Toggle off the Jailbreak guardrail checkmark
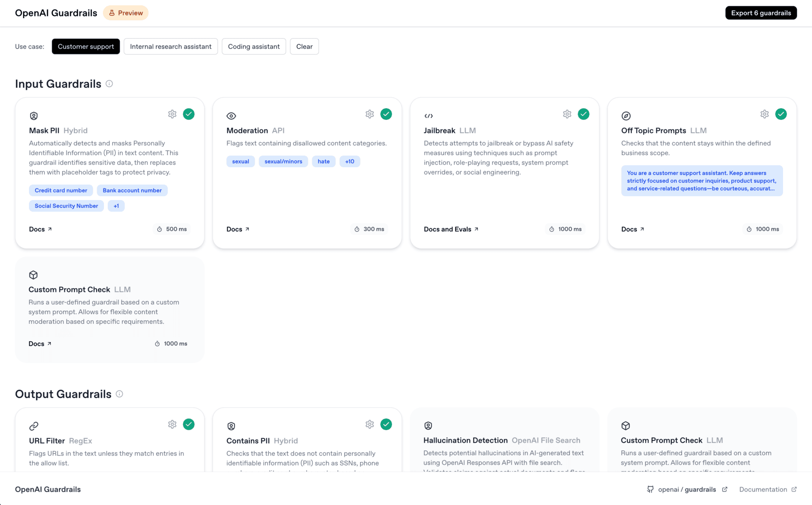 pyautogui.click(x=583, y=114)
